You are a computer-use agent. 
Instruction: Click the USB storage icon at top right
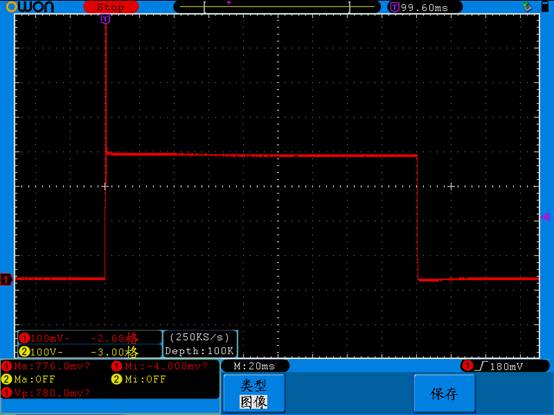[x=527, y=6]
